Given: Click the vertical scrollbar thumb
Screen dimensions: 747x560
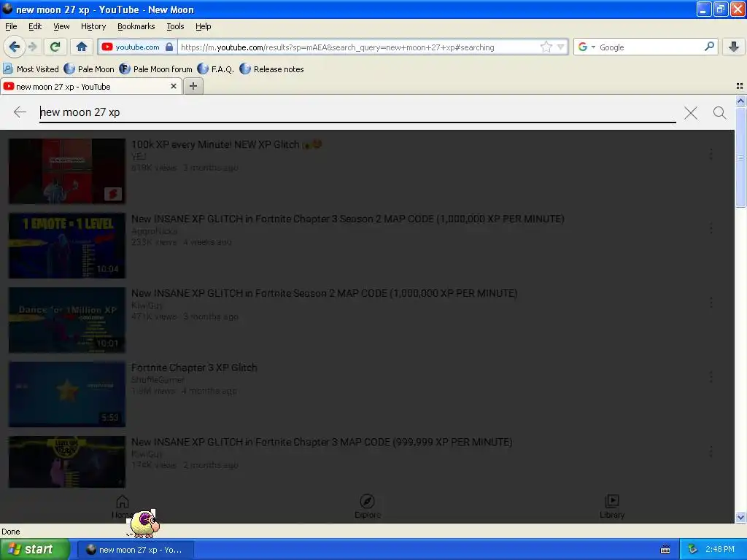Looking at the screenshot, I should click(740, 157).
